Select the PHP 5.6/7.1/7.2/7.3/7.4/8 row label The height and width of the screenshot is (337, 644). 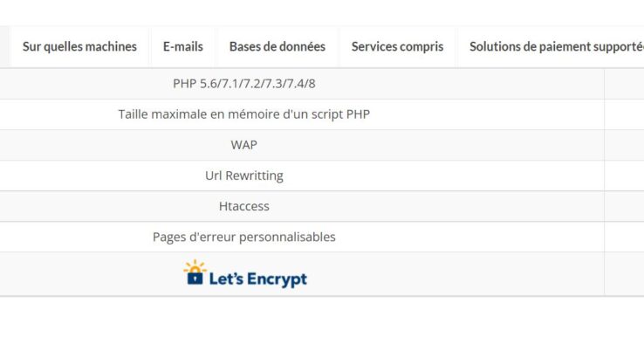244,84
